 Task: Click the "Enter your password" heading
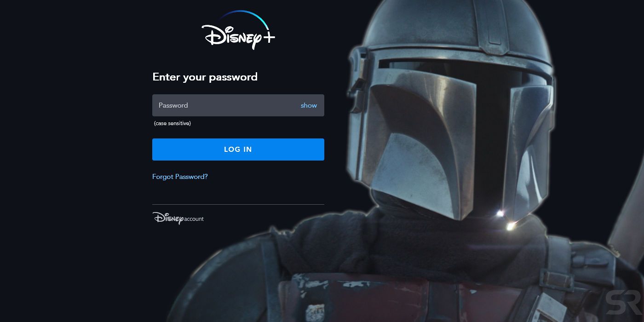(x=205, y=77)
